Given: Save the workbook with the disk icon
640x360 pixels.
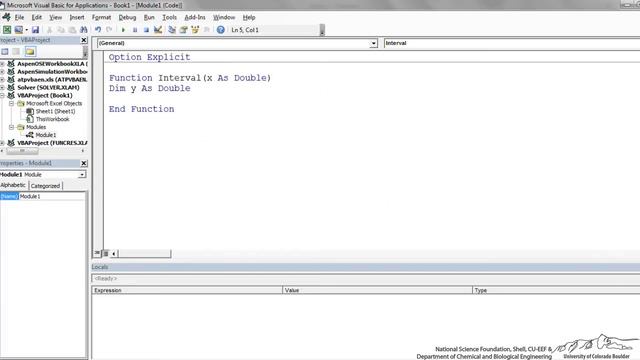Looking at the screenshot, I should point(36,30).
